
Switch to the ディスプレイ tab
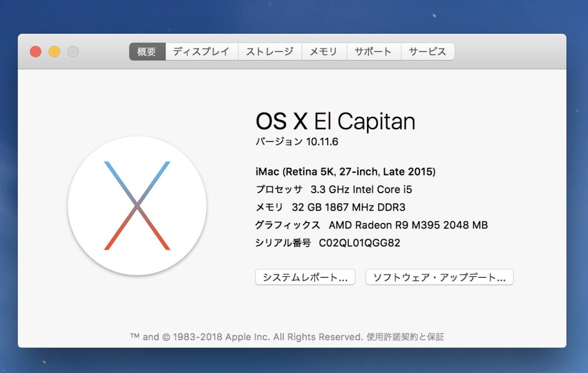tap(201, 51)
